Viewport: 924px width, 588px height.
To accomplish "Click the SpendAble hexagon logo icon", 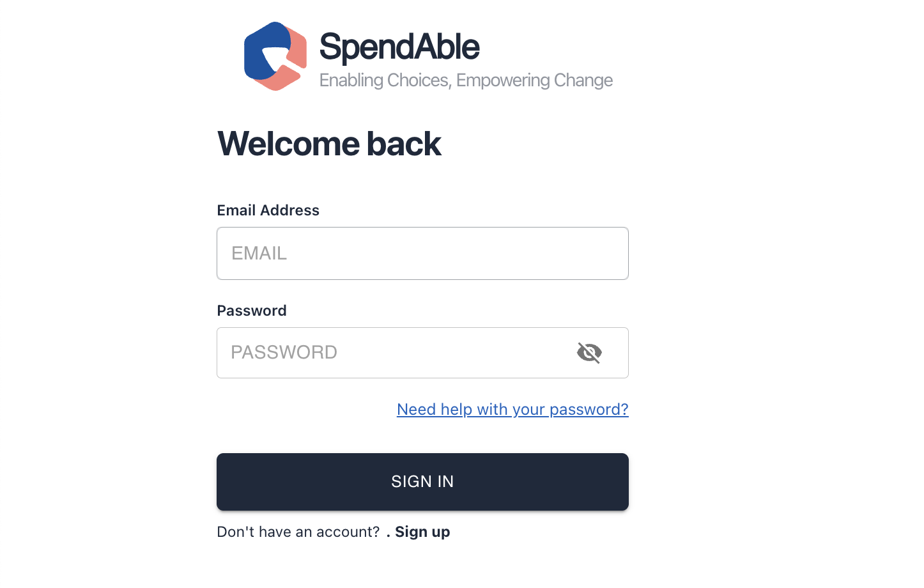I will (275, 56).
